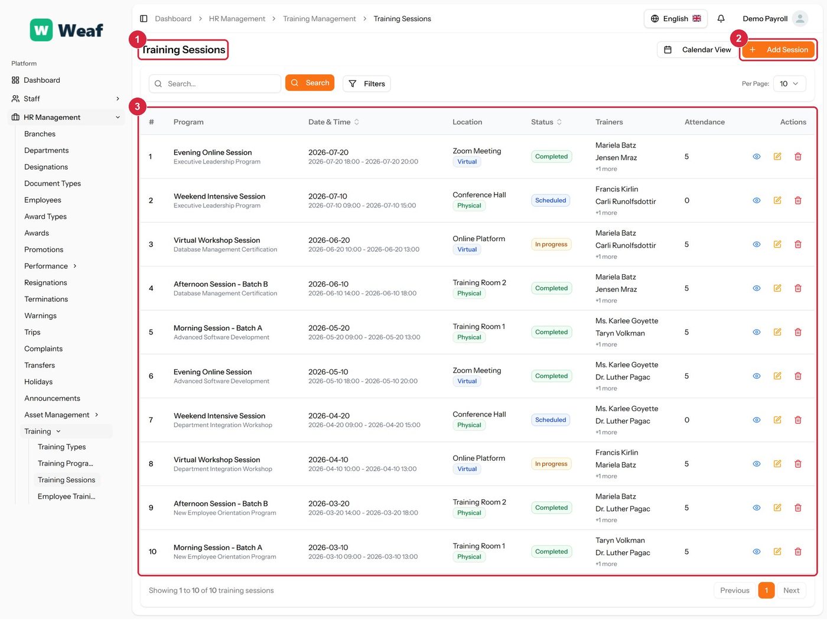827x644 pixels.
Task: Edit the Evening Online Session 2026-05-10 row
Action: coord(777,376)
